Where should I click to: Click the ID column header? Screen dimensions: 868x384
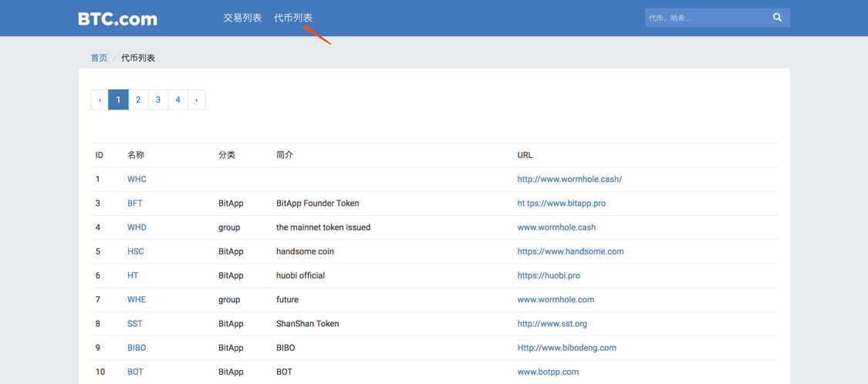click(99, 155)
